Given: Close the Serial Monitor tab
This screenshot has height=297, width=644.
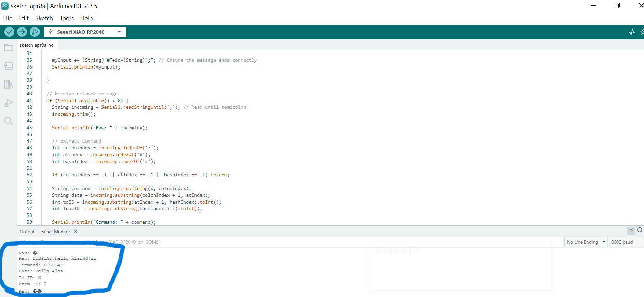Looking at the screenshot, I should click(75, 232).
